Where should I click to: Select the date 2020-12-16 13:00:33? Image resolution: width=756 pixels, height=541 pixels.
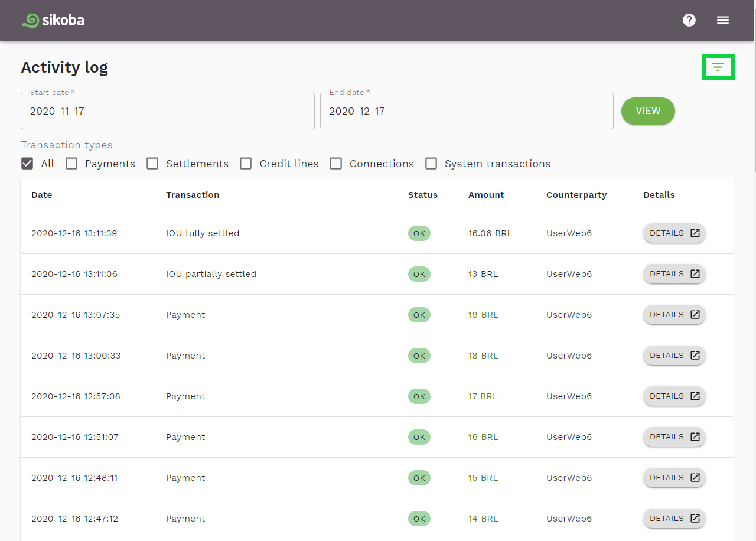pyautogui.click(x=76, y=356)
